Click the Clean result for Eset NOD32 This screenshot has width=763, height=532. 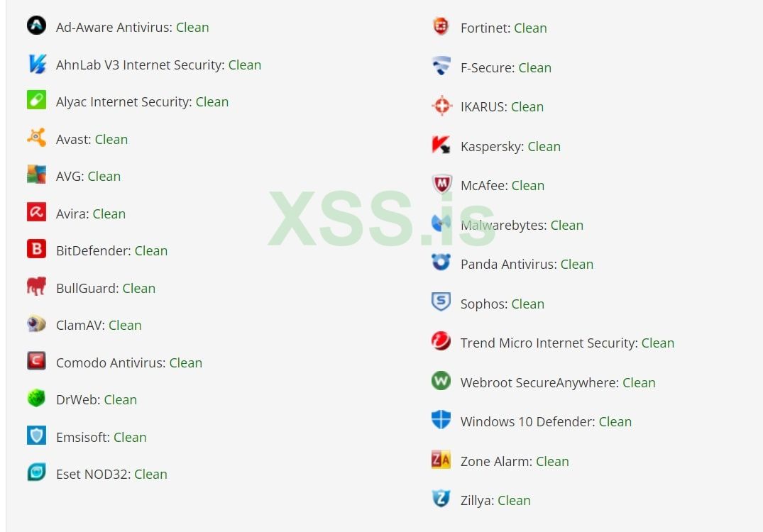tap(150, 474)
